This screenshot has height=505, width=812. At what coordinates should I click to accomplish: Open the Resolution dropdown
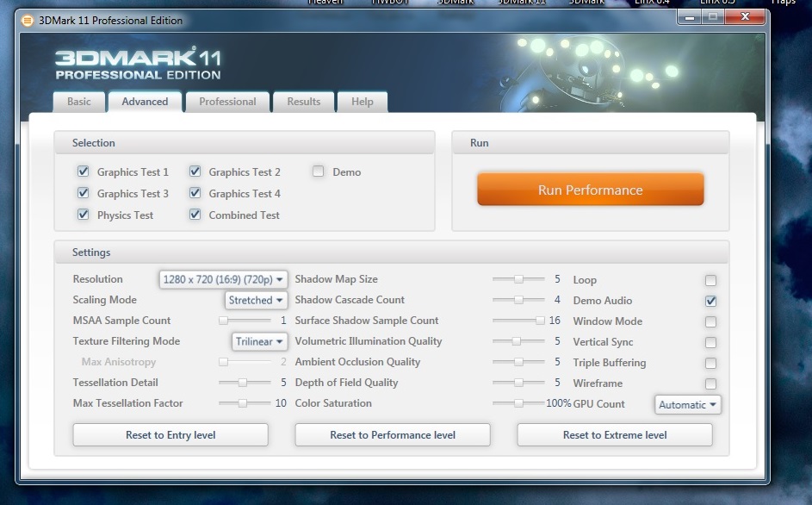pos(223,279)
